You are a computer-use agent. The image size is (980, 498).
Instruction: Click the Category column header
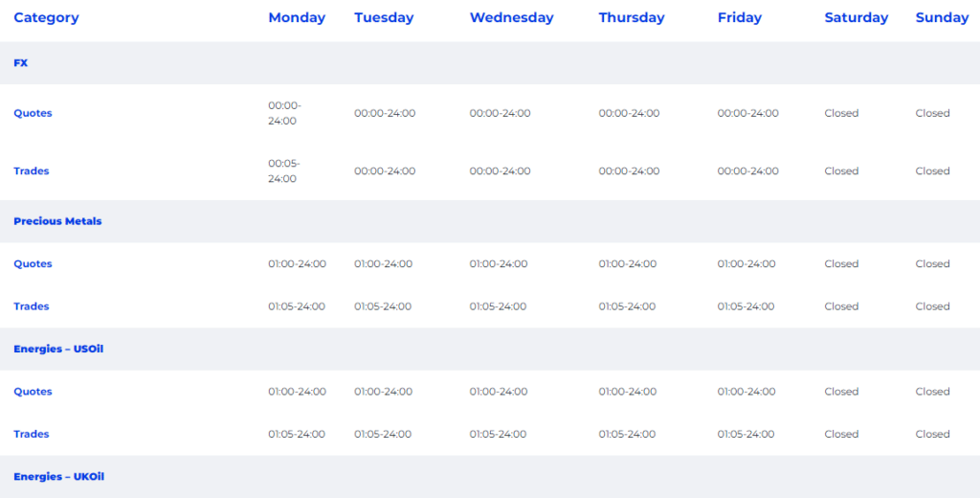tap(46, 17)
